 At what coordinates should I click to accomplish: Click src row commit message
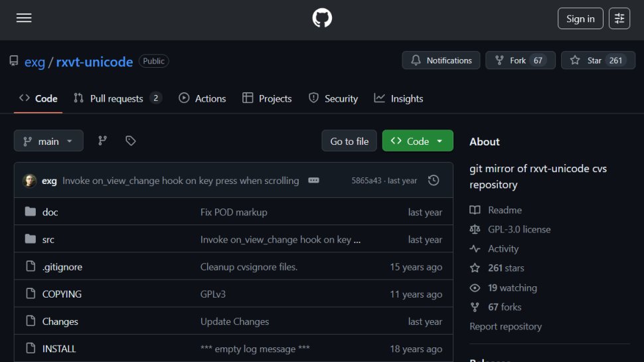281,240
